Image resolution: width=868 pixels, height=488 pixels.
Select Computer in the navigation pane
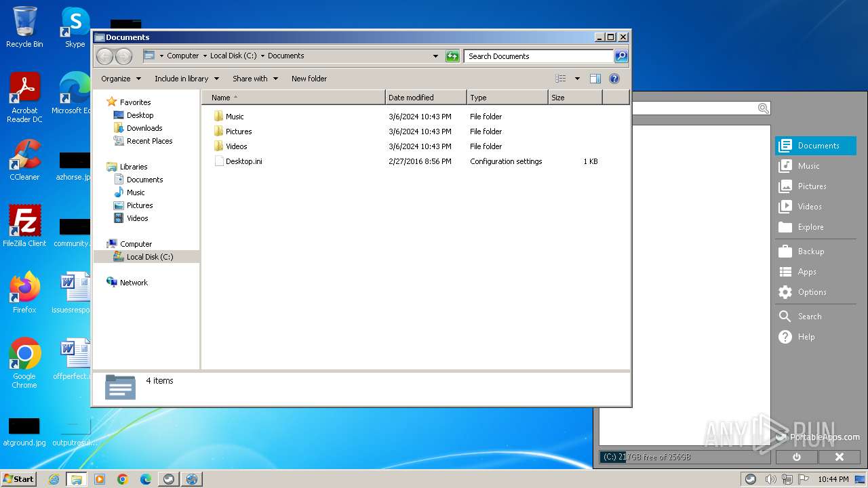click(136, 244)
